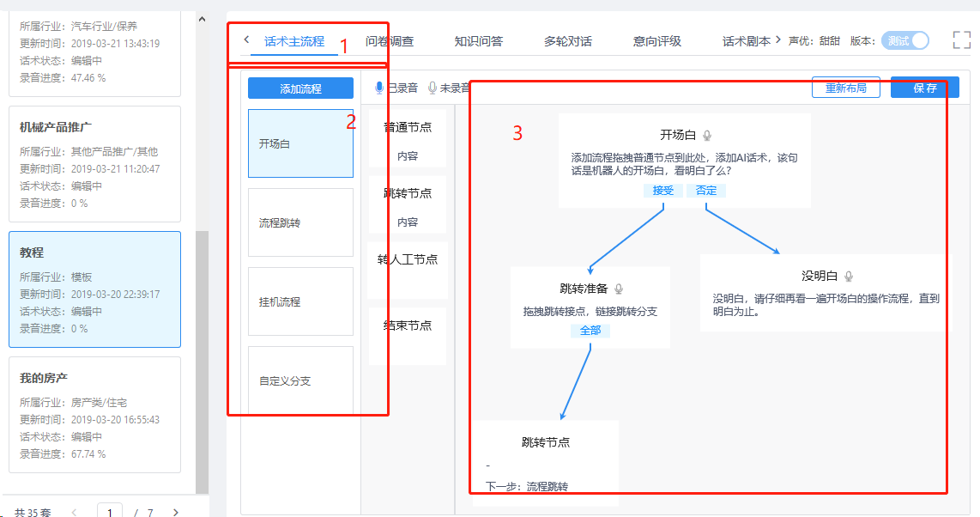Click the right tab scroll chevron
980x517 pixels.
click(x=778, y=40)
